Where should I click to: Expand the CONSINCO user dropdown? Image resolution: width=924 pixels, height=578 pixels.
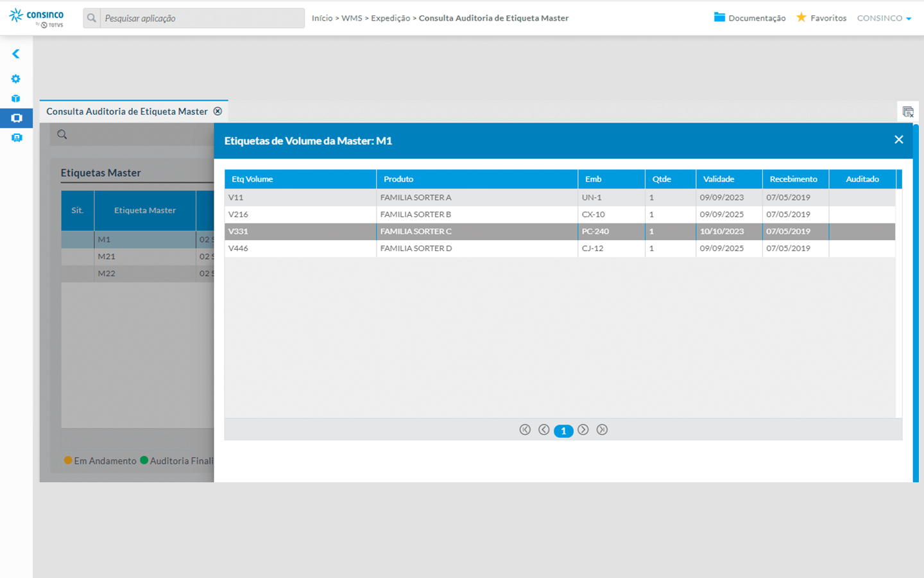click(x=884, y=18)
